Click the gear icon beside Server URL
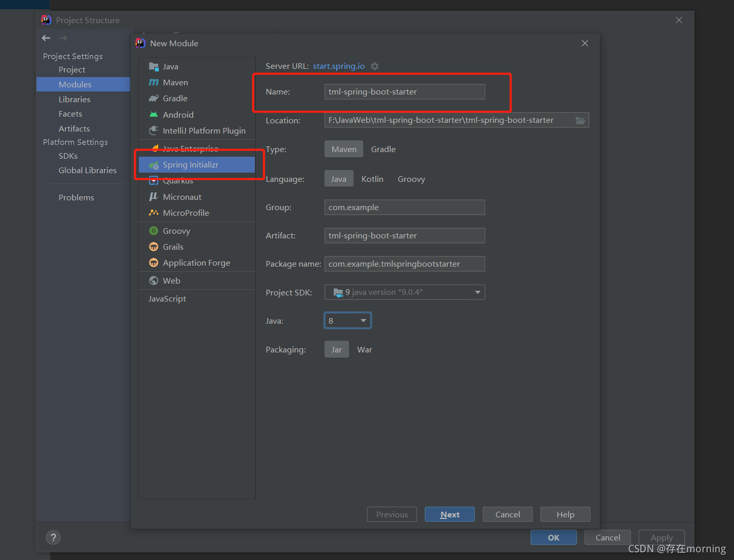Image resolution: width=734 pixels, height=560 pixels. 375,66
